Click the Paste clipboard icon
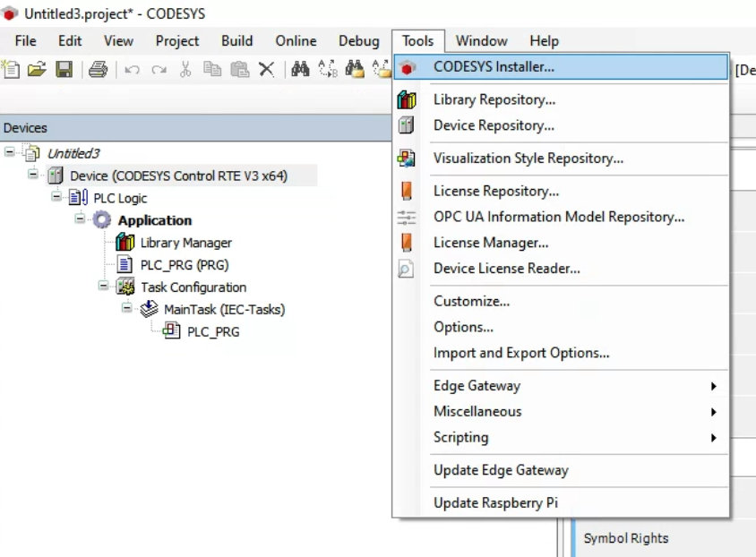756x557 pixels. coord(240,69)
